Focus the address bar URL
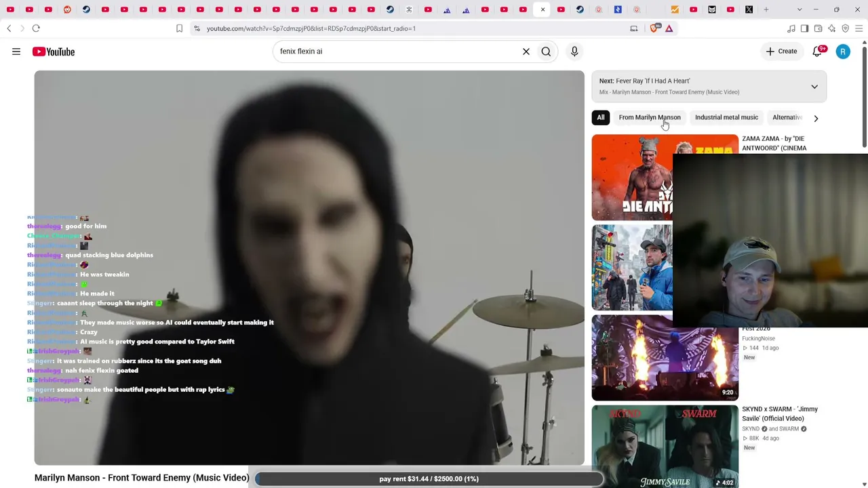Image resolution: width=868 pixels, height=488 pixels. click(x=311, y=28)
